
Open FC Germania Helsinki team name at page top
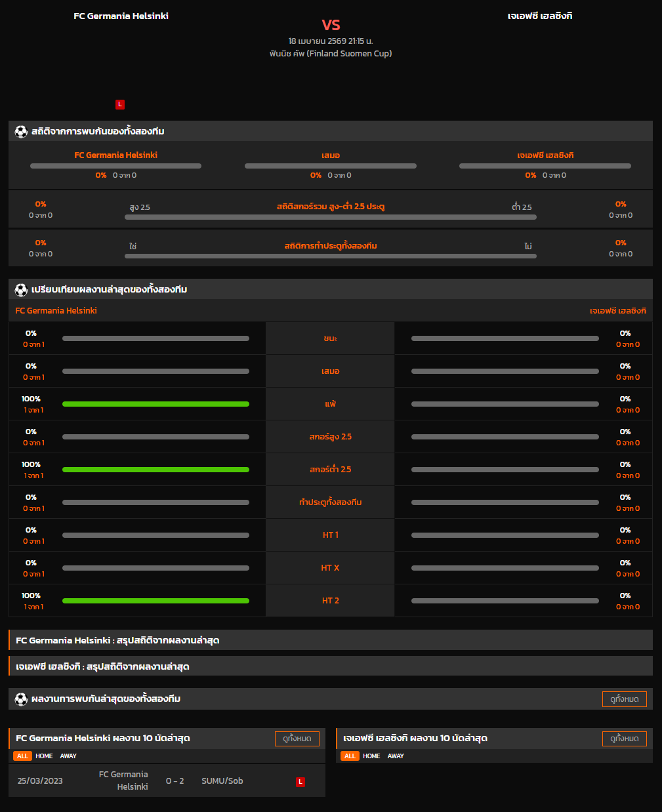point(121,16)
